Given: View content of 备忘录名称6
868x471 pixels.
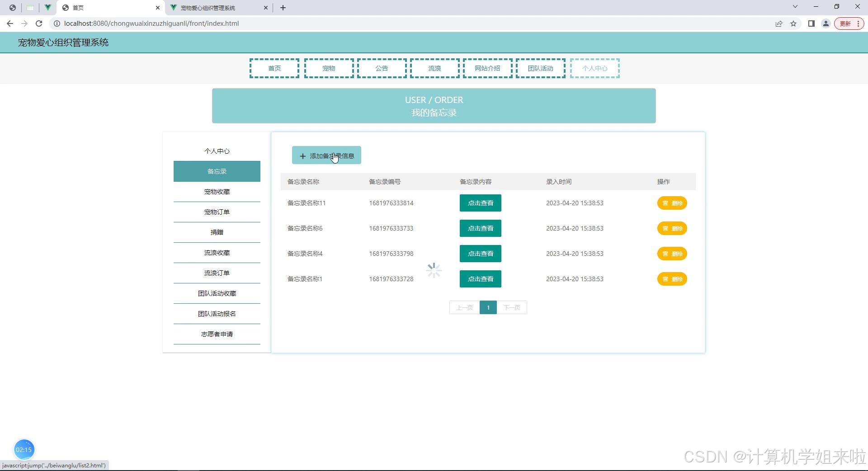Looking at the screenshot, I should tap(481, 228).
